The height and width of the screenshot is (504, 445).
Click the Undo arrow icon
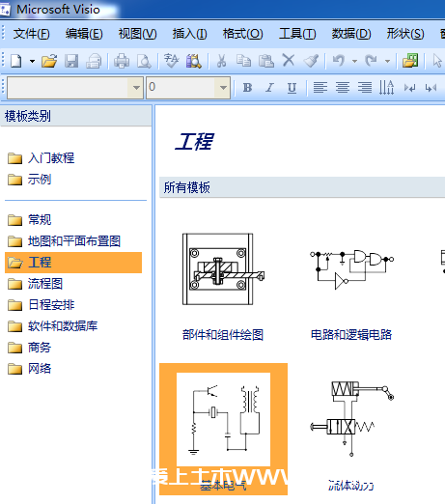click(339, 61)
